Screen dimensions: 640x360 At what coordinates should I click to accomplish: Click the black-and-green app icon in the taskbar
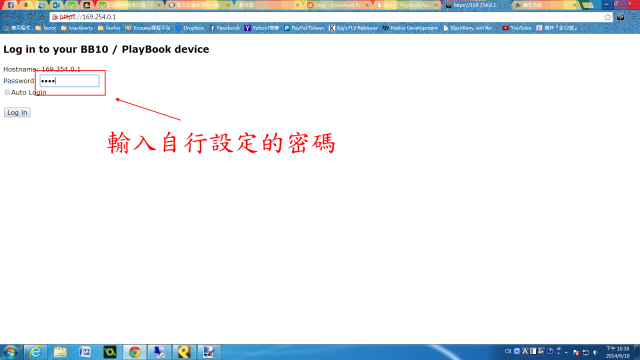[110, 352]
